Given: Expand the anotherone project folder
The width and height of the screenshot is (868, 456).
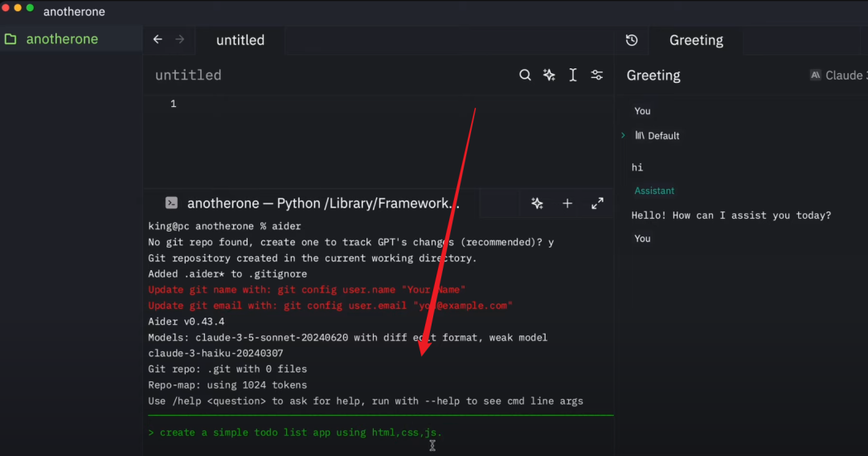Looking at the screenshot, I should [x=62, y=39].
